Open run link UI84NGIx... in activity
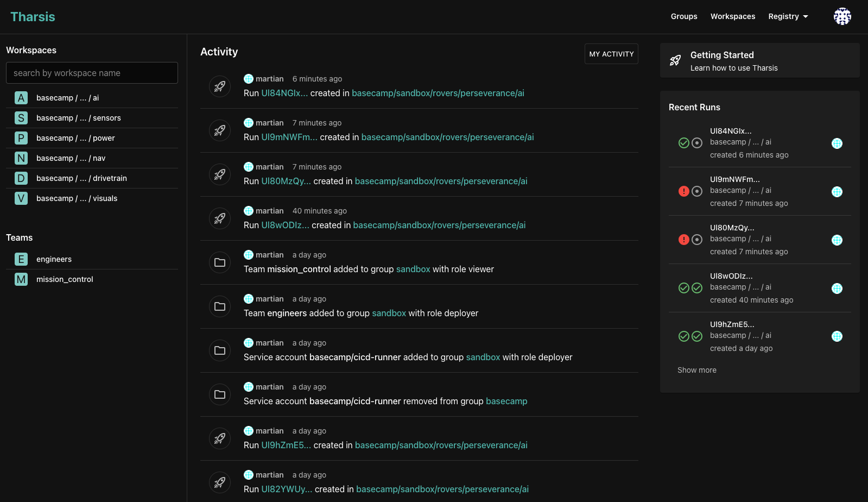868x502 pixels. tap(284, 93)
